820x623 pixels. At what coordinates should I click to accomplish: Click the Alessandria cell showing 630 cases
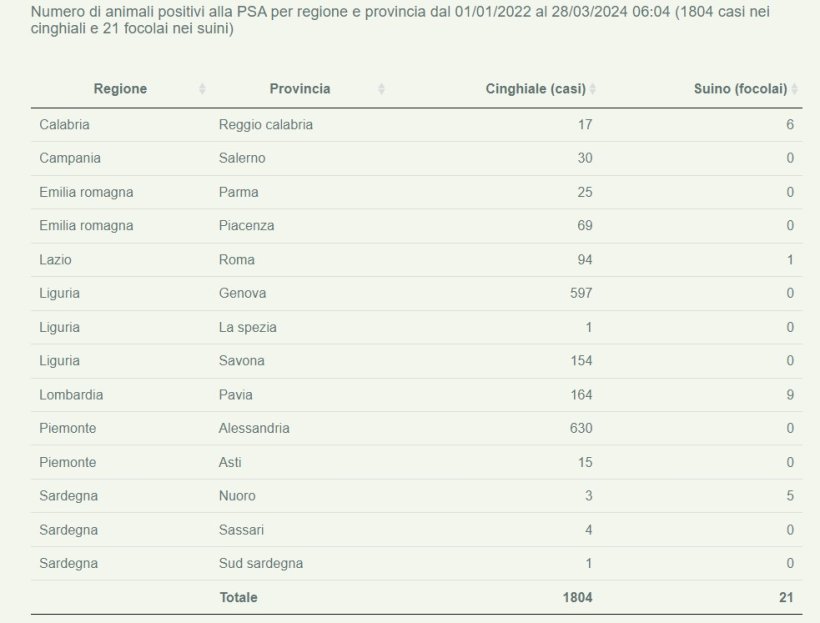click(x=577, y=428)
